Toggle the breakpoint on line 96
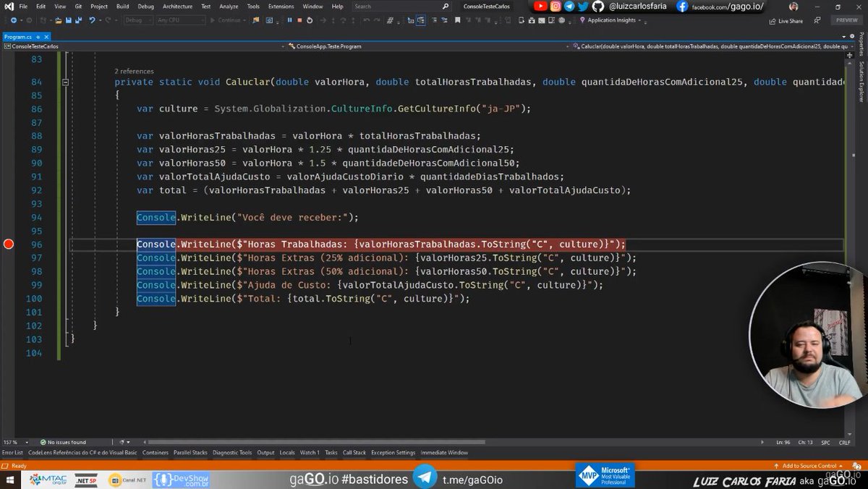Image resolution: width=868 pixels, height=489 pixels. (8, 244)
